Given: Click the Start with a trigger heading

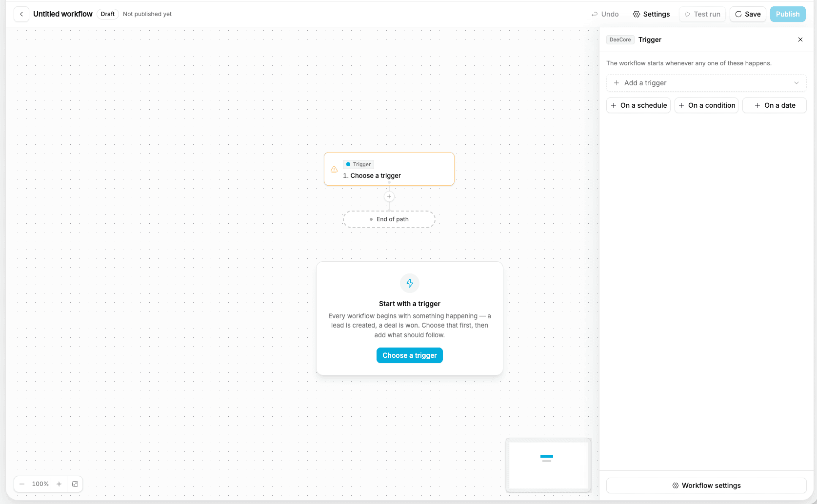Looking at the screenshot, I should pos(410,304).
